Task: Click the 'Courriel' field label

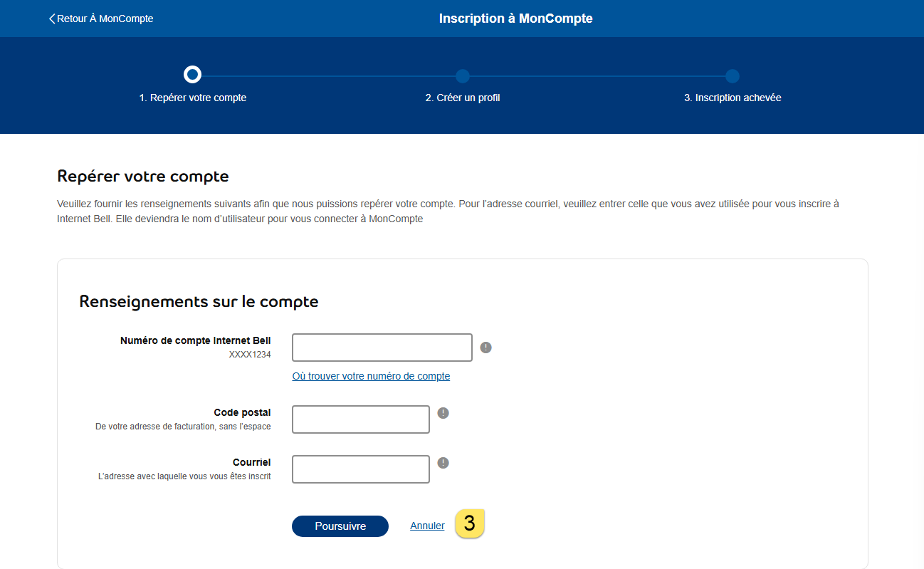Action: pyautogui.click(x=251, y=462)
